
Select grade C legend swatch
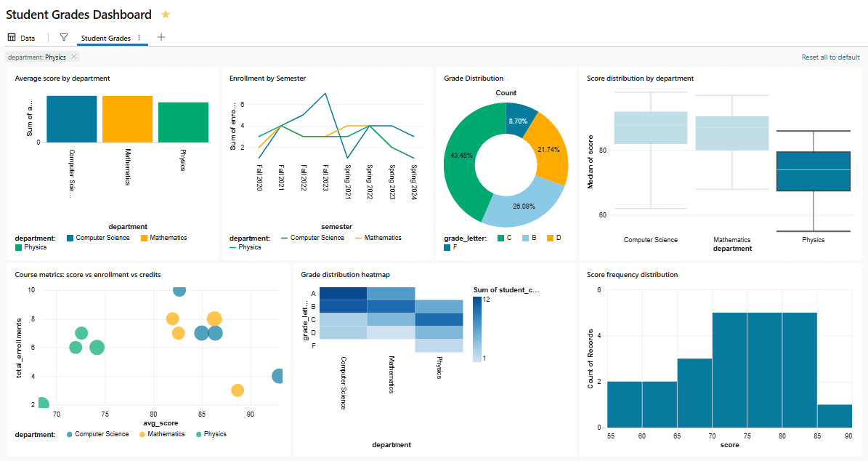pos(501,238)
